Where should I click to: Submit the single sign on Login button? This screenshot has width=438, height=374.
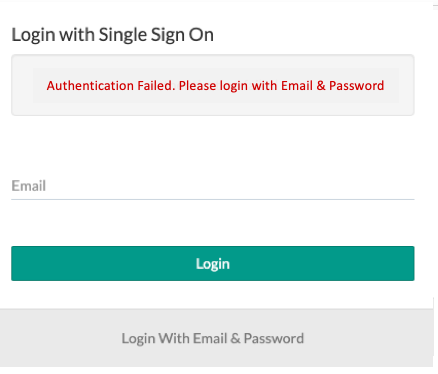(213, 263)
